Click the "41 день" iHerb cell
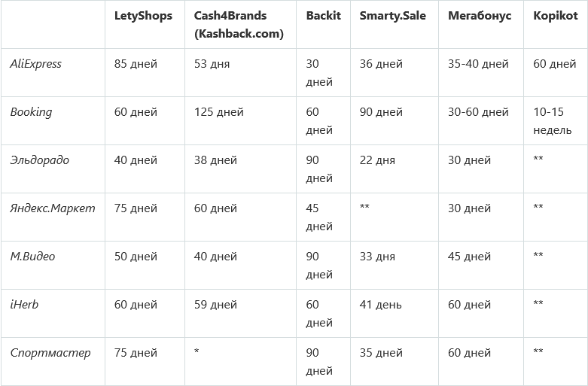 pyautogui.click(x=380, y=305)
